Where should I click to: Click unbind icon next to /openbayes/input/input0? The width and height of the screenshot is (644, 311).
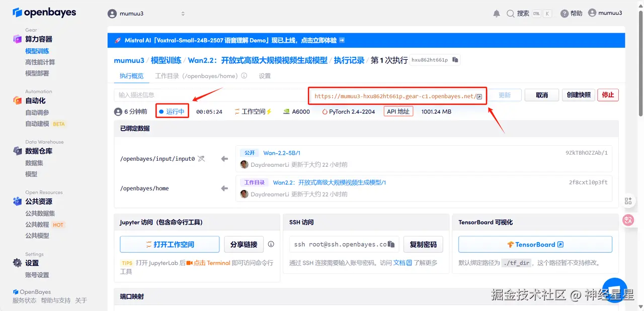[201, 159]
